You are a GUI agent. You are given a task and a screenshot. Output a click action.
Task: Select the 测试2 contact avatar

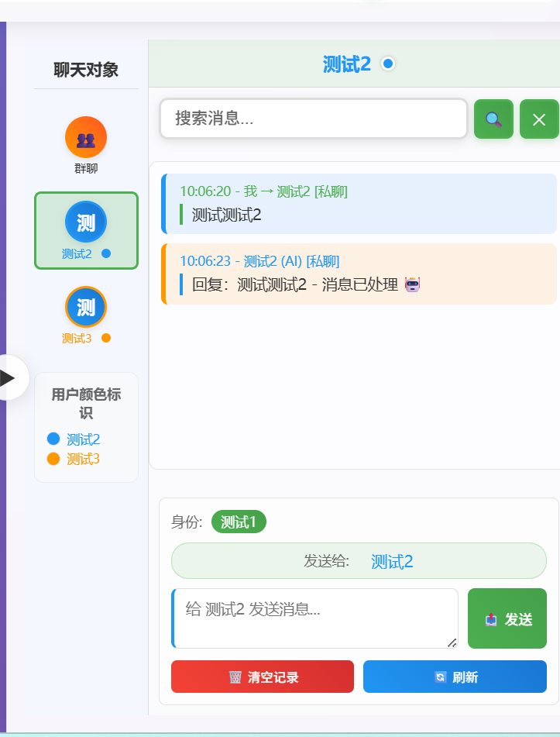point(86,222)
